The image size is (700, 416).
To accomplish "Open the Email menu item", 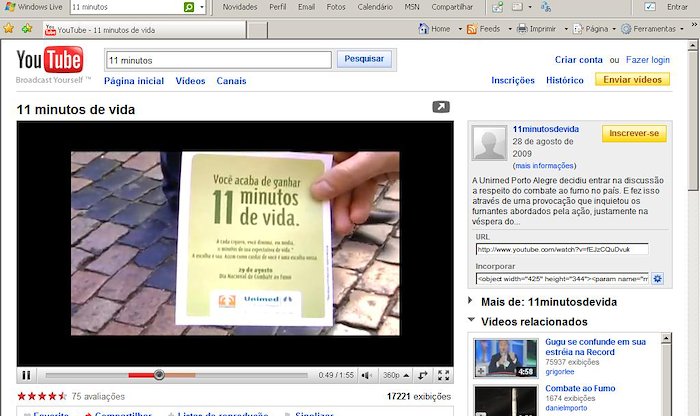I will (306, 7).
